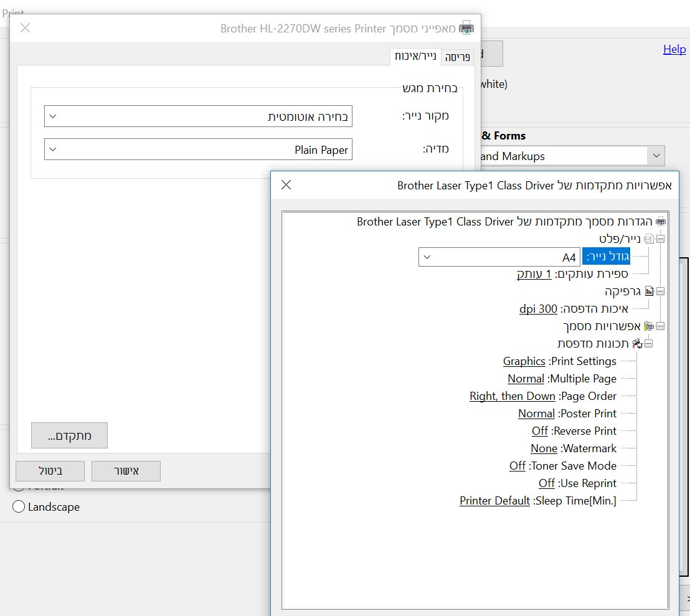Select the Sleep Time[Min.] tree item label

click(575, 501)
